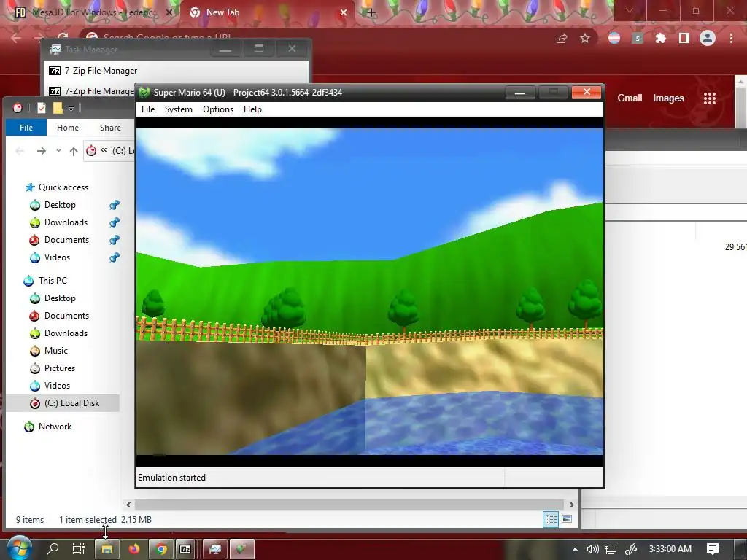This screenshot has width=747, height=560.
Task: Bookmark this page with the star icon
Action: pos(585,38)
